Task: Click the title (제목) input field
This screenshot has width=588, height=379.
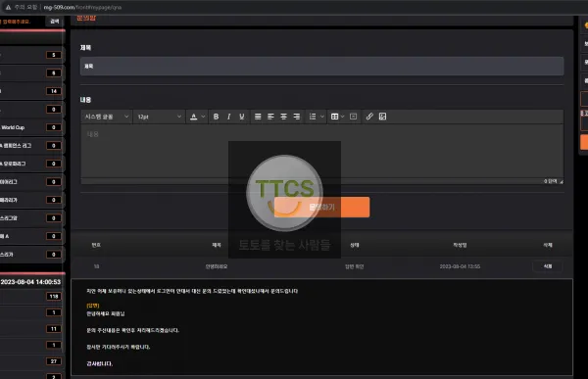Action: (x=321, y=66)
